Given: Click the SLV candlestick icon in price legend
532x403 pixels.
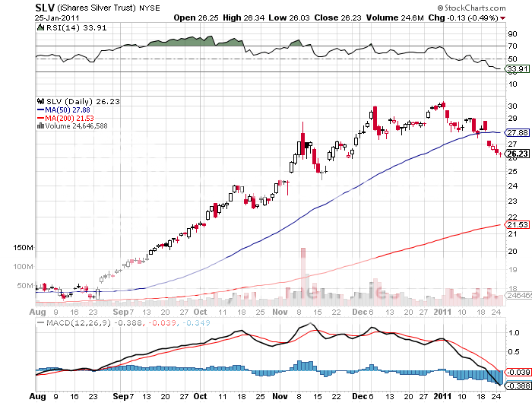Looking at the screenshot, I should (41, 101).
